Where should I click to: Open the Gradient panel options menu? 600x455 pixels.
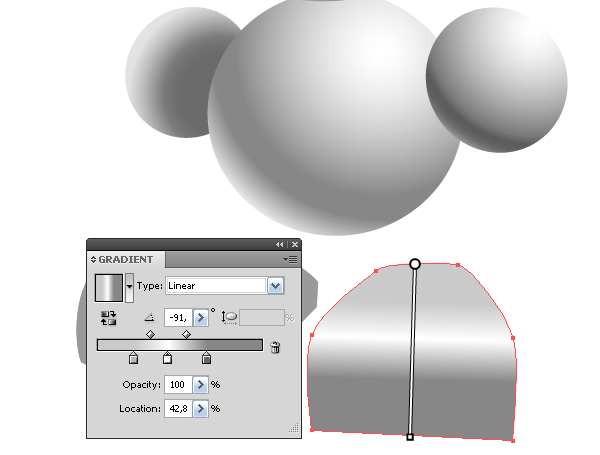290,260
